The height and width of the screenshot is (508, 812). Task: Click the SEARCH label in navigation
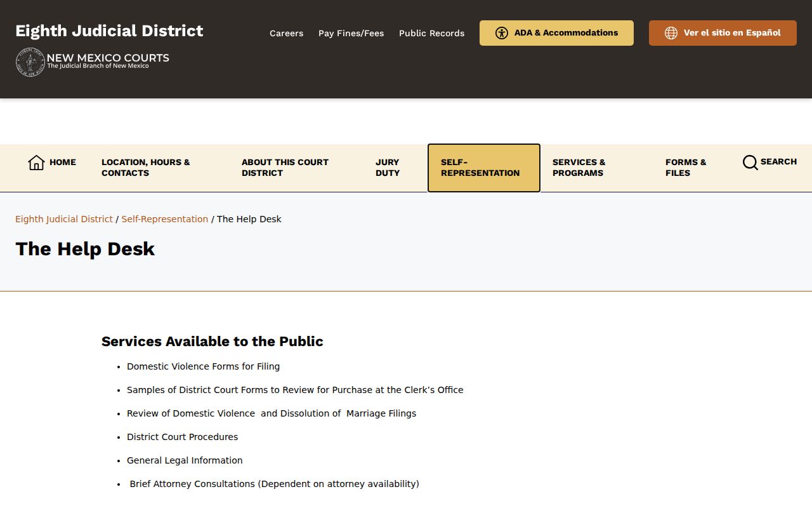[778, 162]
